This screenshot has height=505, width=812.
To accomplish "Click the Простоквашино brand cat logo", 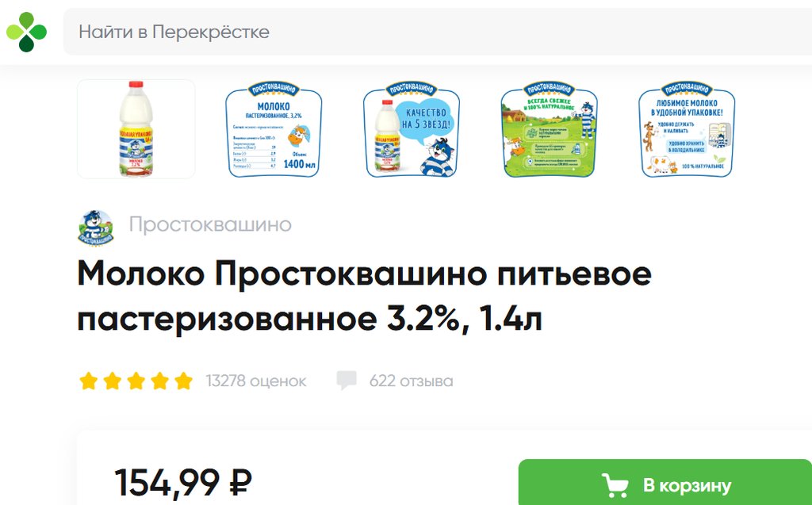I will point(96,228).
